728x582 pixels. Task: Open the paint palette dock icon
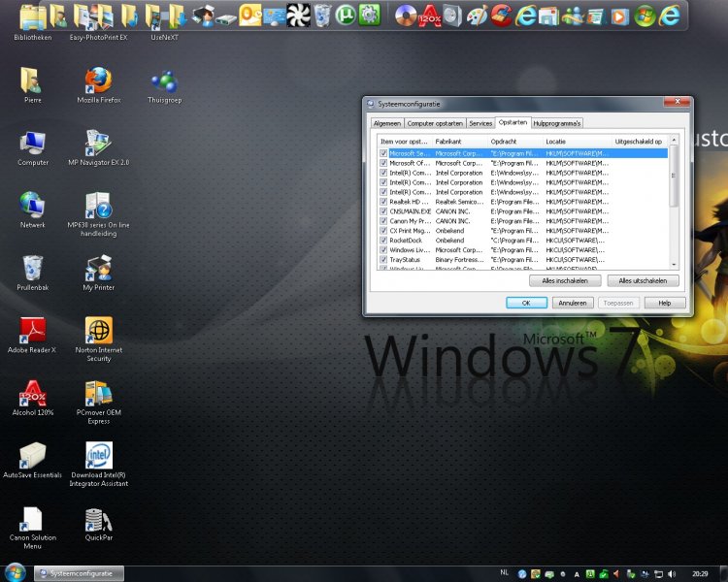[x=478, y=16]
